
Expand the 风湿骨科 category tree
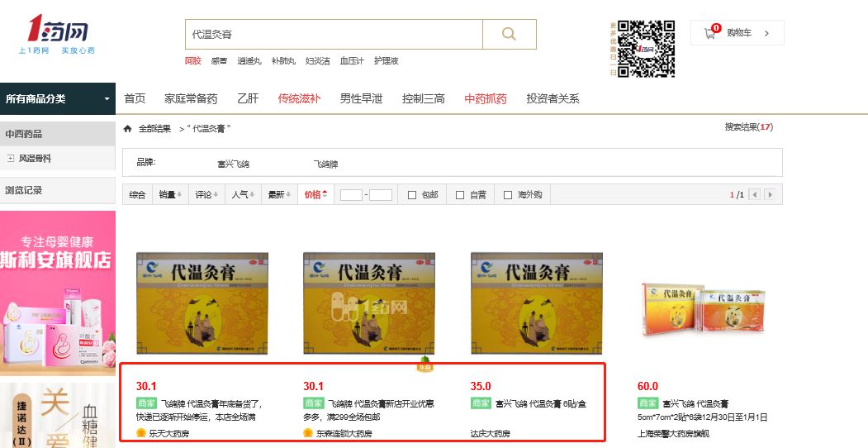click(x=11, y=159)
